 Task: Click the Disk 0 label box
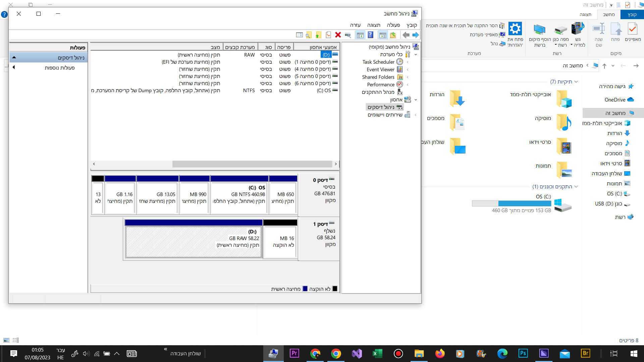pyautogui.click(x=319, y=195)
